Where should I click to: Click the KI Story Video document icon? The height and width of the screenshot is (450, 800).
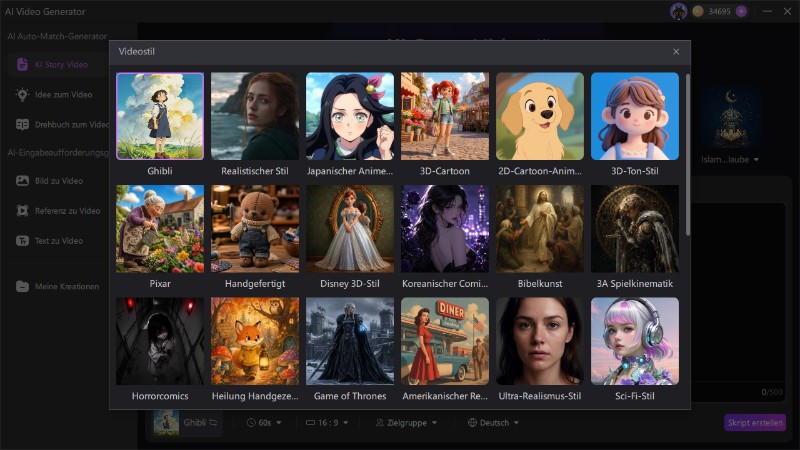coord(22,65)
